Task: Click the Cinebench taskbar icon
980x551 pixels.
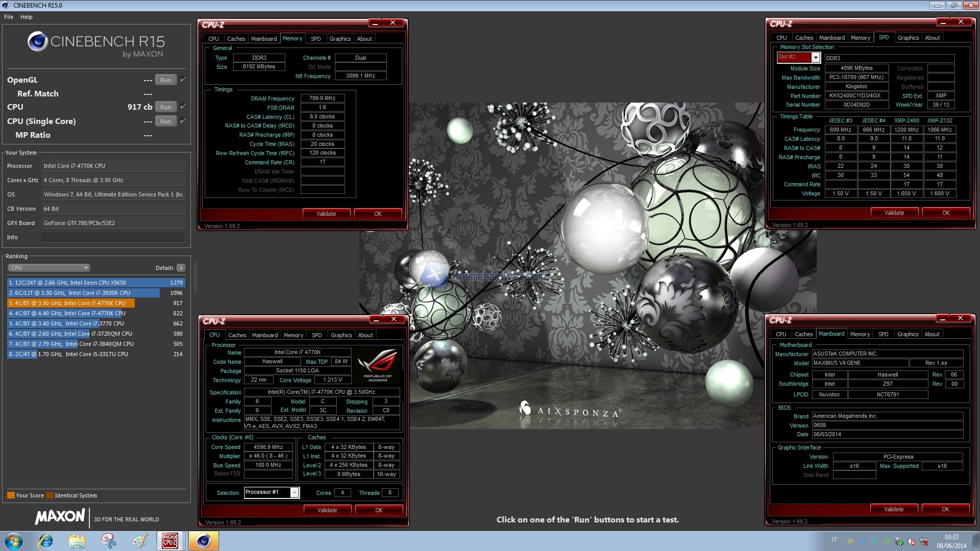Action: pyautogui.click(x=204, y=541)
